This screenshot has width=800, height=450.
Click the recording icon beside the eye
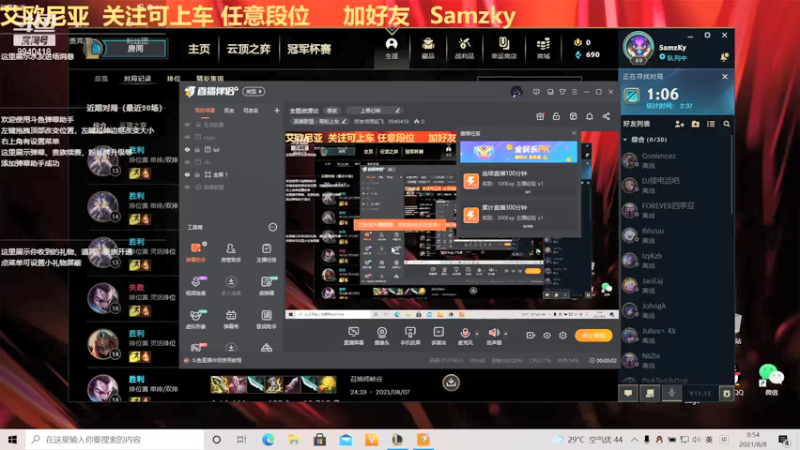point(530,336)
